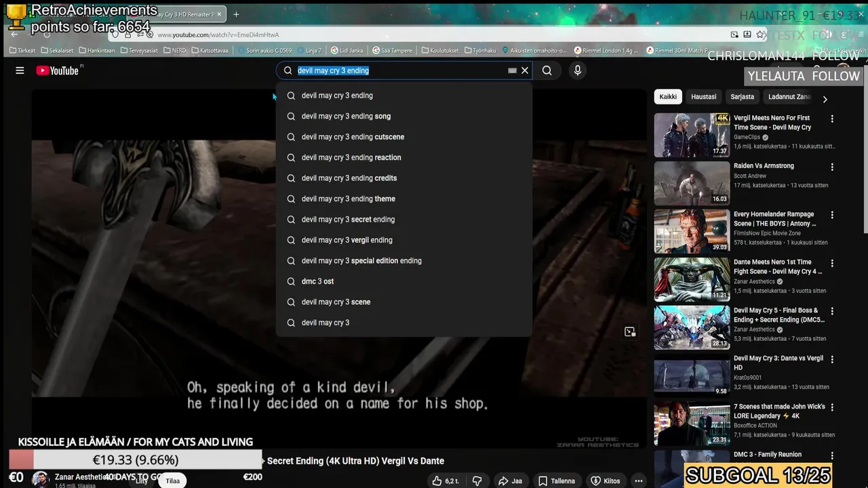This screenshot has height=488, width=868.
Task: Choose last suggestion 'devil may cry 3'
Action: point(404,323)
